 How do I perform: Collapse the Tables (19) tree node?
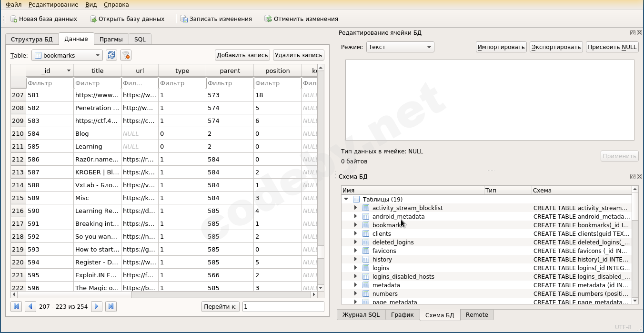tap(346, 199)
